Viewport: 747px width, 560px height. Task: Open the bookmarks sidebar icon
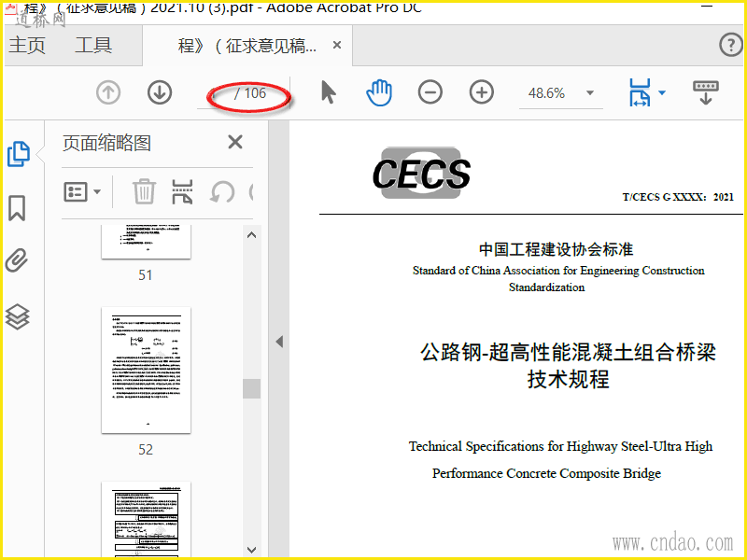(x=17, y=208)
